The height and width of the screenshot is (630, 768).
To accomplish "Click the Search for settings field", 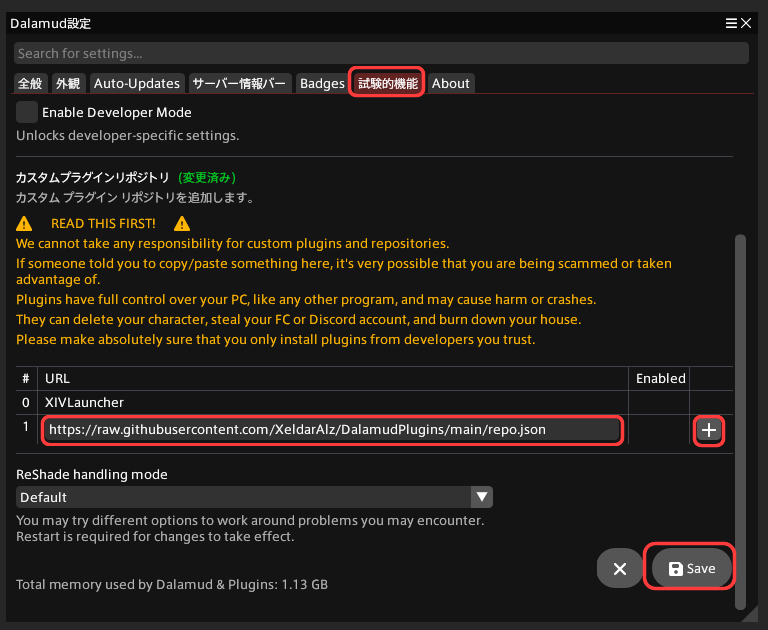I will 381,53.
